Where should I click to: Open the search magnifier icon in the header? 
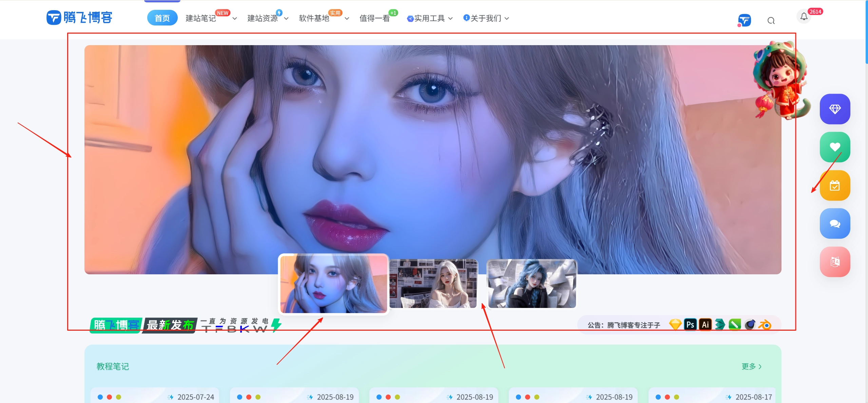coord(771,20)
